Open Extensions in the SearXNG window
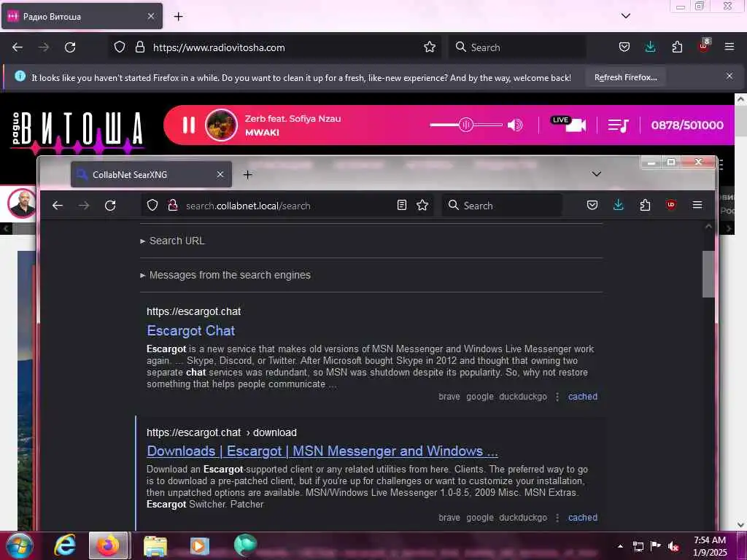This screenshot has height=560, width=747. (645, 205)
